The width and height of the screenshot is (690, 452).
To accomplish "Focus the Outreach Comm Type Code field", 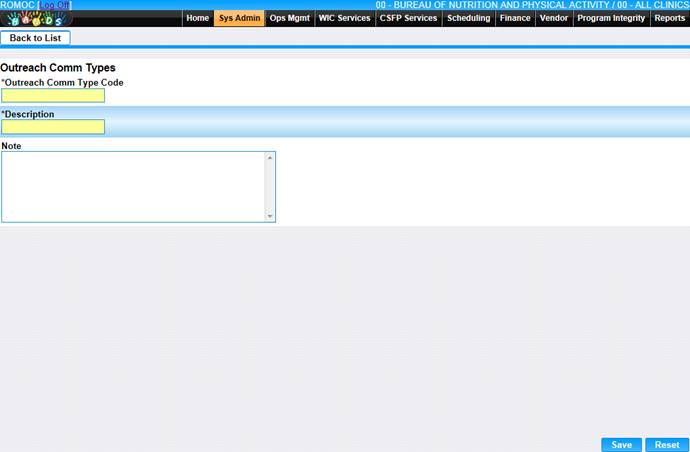I will pos(53,96).
